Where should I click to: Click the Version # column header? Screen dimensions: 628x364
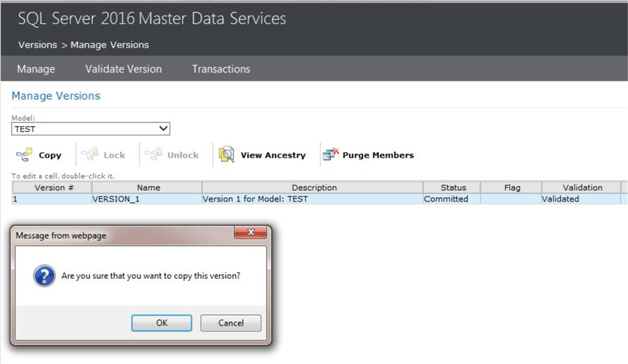click(x=52, y=188)
